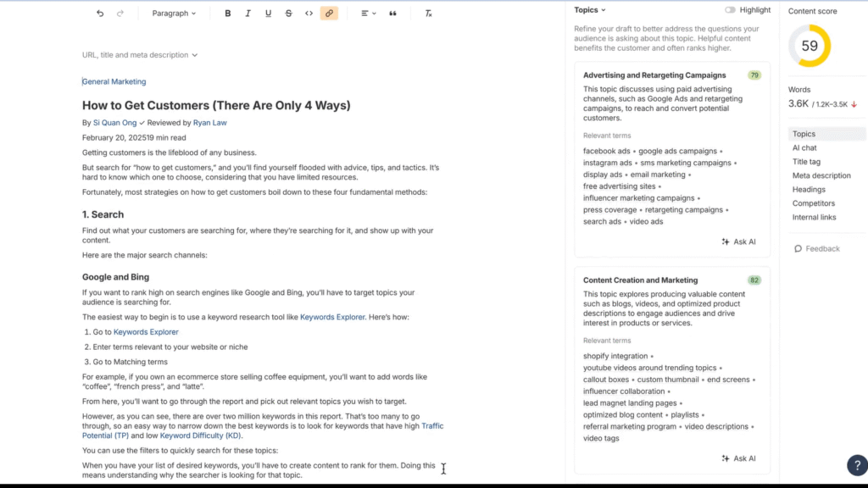The height and width of the screenshot is (488, 868).
Task: Select the underline formatting icon
Action: point(268,13)
